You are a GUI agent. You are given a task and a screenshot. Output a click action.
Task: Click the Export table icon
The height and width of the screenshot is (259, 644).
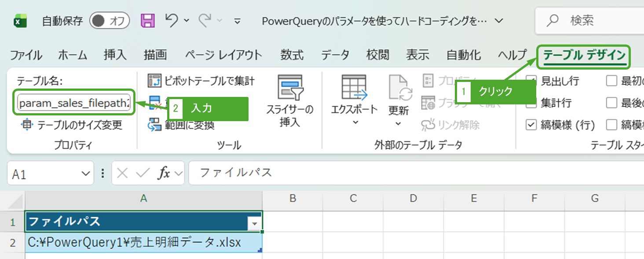click(x=354, y=87)
